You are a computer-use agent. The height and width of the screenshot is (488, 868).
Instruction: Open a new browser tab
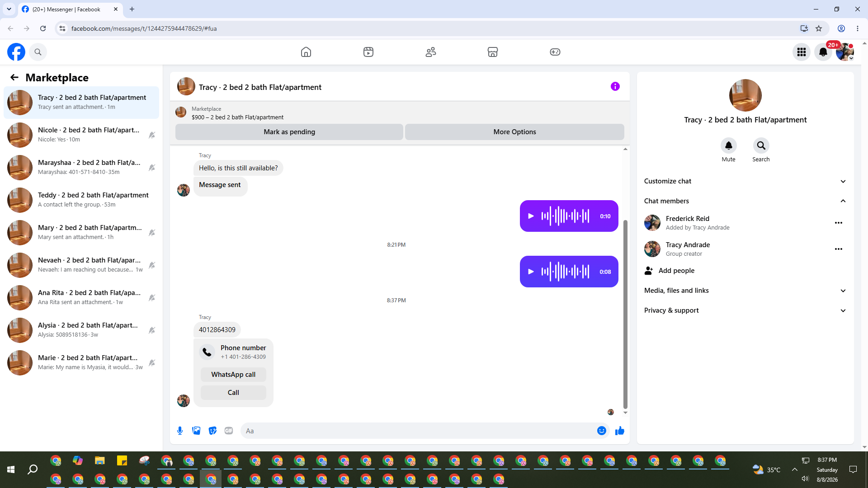point(132,9)
